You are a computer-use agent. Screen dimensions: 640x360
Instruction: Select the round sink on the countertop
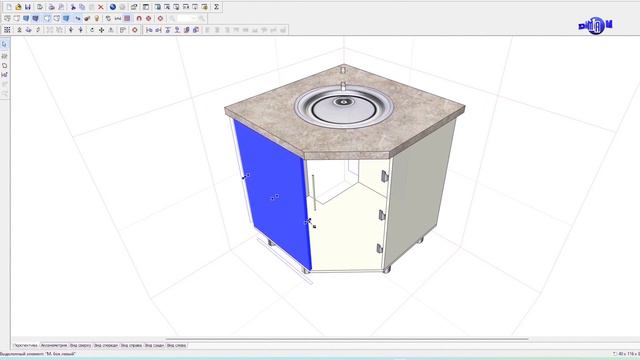tap(344, 106)
